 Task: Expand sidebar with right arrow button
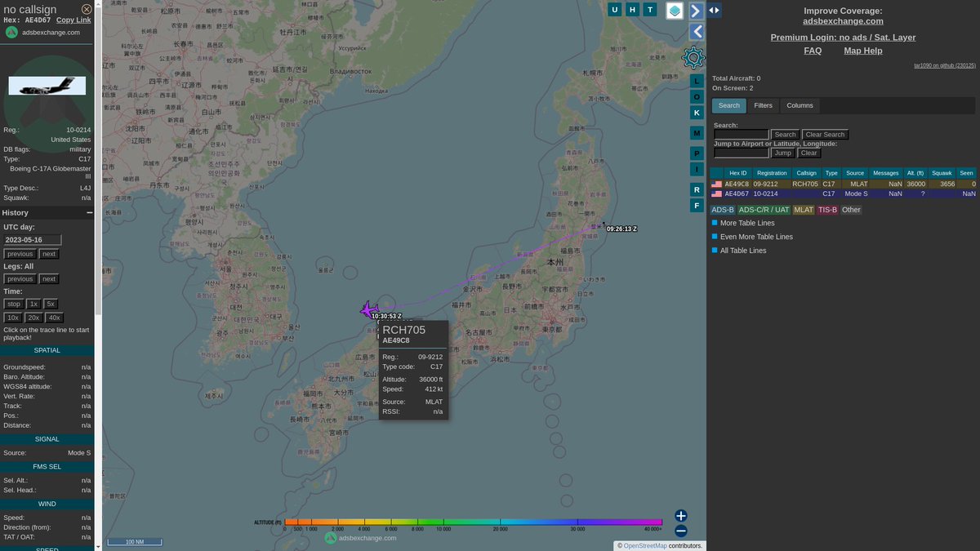pyautogui.click(x=697, y=11)
